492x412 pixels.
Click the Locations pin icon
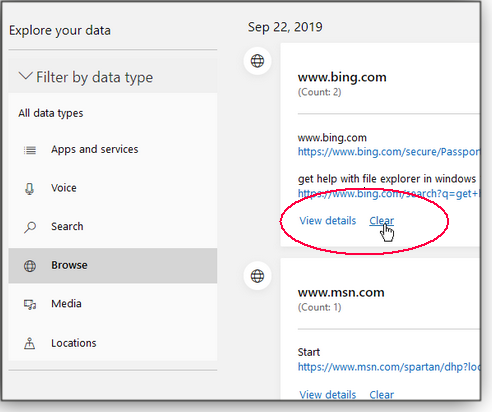coord(30,343)
